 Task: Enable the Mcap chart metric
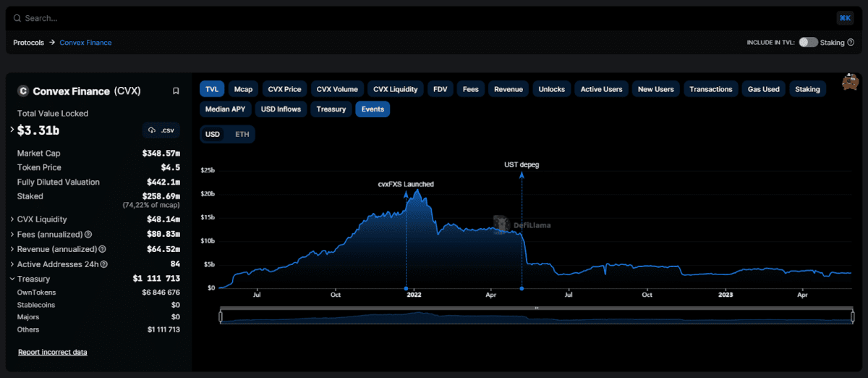tap(243, 89)
